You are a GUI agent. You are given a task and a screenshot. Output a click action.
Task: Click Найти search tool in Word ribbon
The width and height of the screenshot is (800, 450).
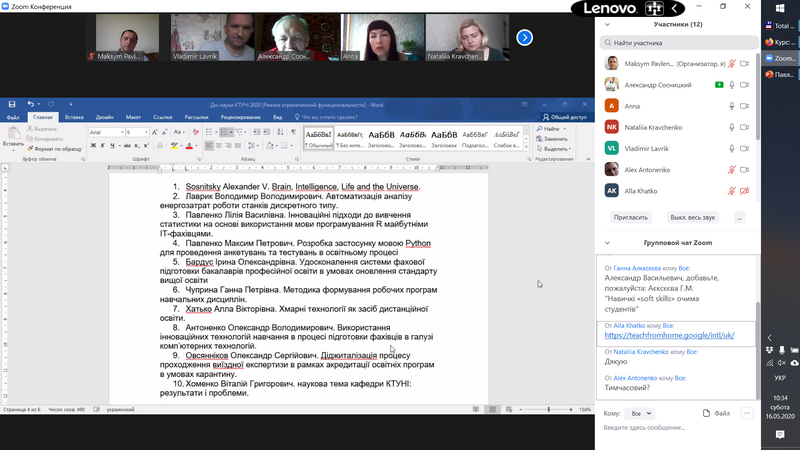551,129
